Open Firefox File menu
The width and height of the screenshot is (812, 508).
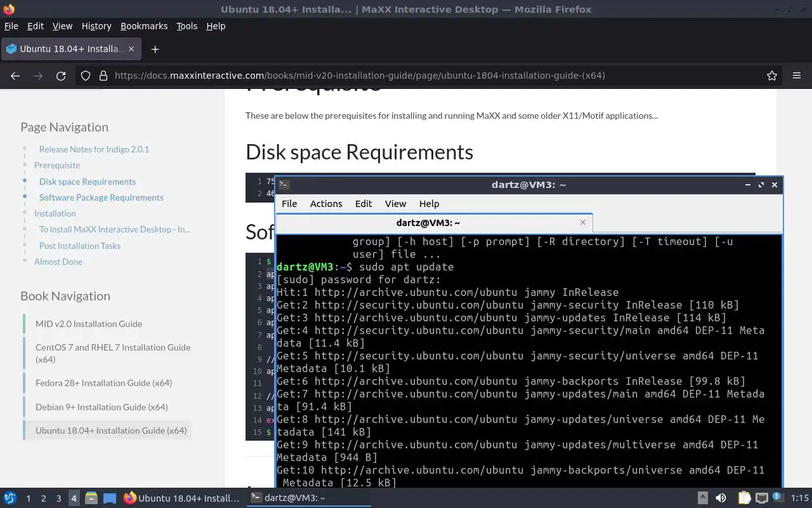point(11,26)
